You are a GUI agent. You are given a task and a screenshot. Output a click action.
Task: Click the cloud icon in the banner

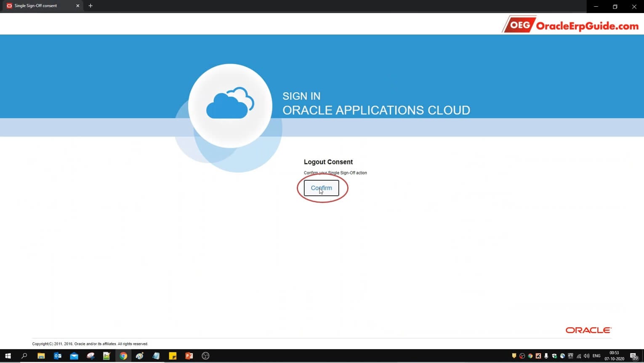pyautogui.click(x=230, y=103)
